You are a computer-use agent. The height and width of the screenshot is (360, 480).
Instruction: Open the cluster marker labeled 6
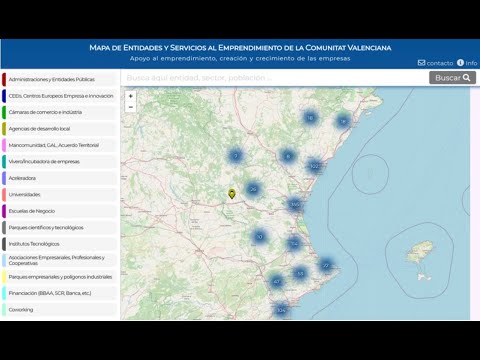click(288, 156)
